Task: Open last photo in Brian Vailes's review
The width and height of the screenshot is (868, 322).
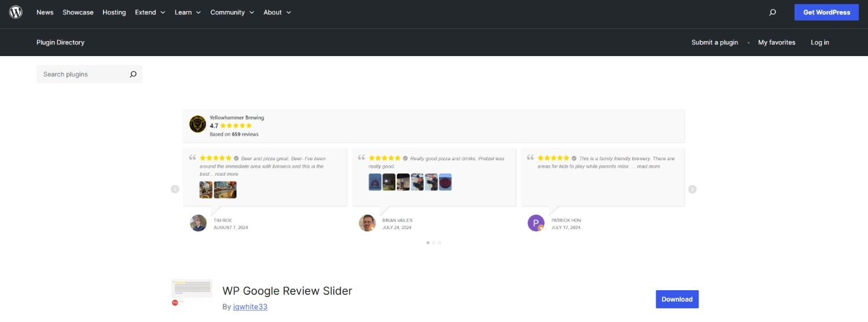Action: click(445, 182)
